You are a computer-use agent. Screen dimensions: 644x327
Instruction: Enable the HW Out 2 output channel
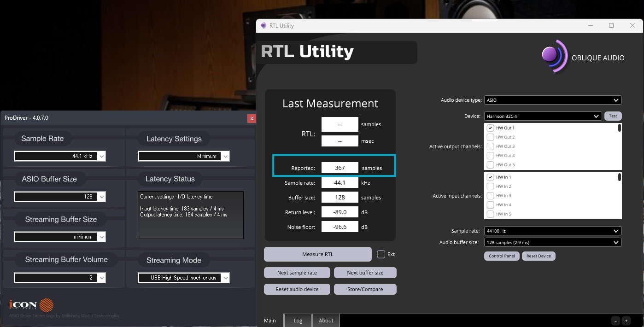pyautogui.click(x=491, y=137)
